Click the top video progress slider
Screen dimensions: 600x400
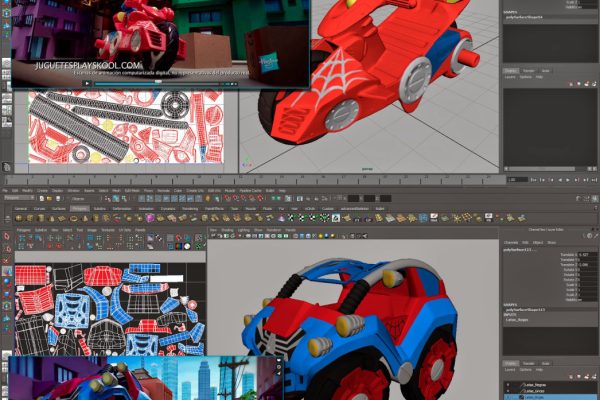coord(158,83)
